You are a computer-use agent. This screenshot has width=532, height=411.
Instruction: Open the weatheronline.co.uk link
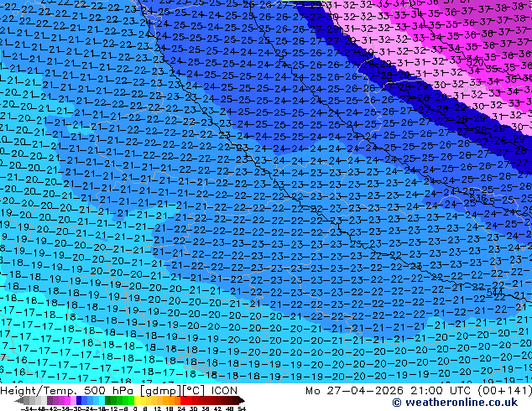(x=455, y=403)
